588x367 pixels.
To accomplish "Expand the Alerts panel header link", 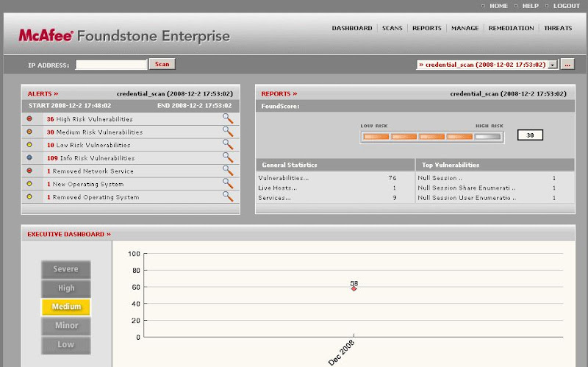I will pyautogui.click(x=43, y=94).
